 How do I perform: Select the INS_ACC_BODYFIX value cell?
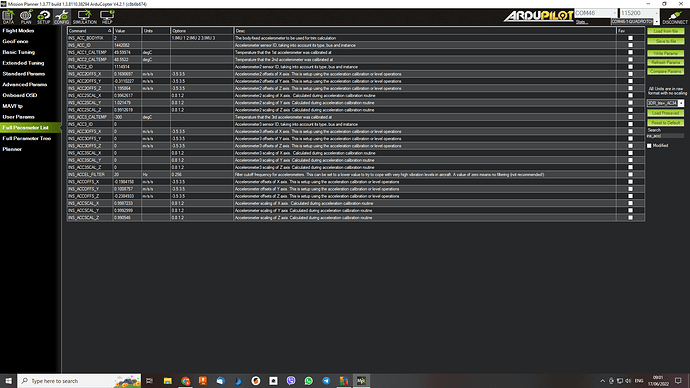tap(127, 38)
